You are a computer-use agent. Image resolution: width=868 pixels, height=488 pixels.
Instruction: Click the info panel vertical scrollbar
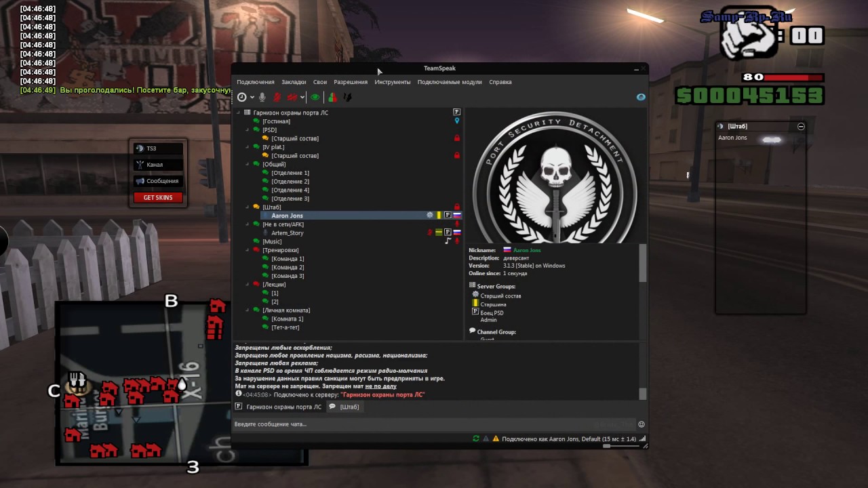click(643, 262)
